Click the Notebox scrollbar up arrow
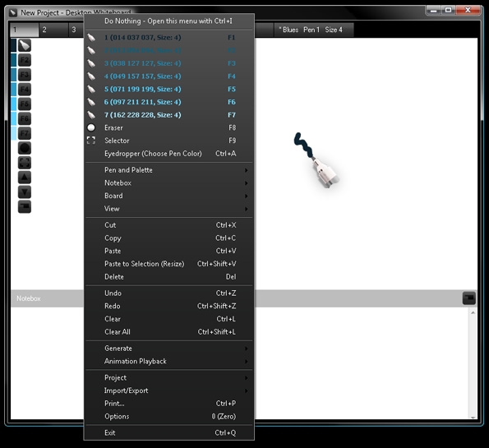 [x=473, y=312]
